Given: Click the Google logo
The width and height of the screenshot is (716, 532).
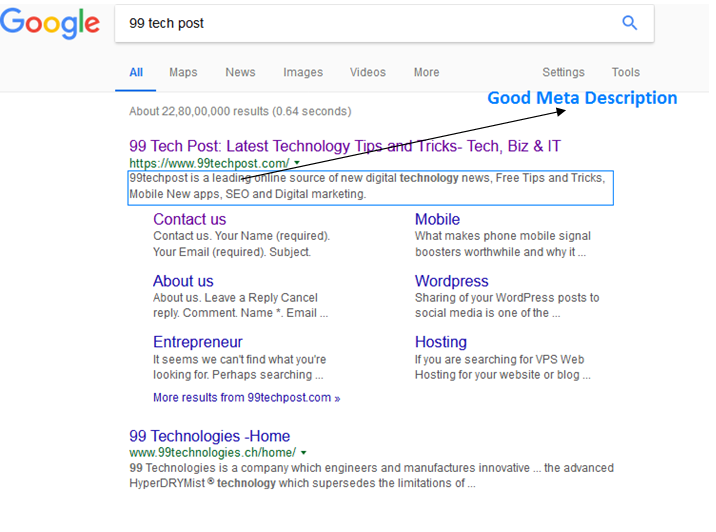Looking at the screenshot, I should point(50,24).
